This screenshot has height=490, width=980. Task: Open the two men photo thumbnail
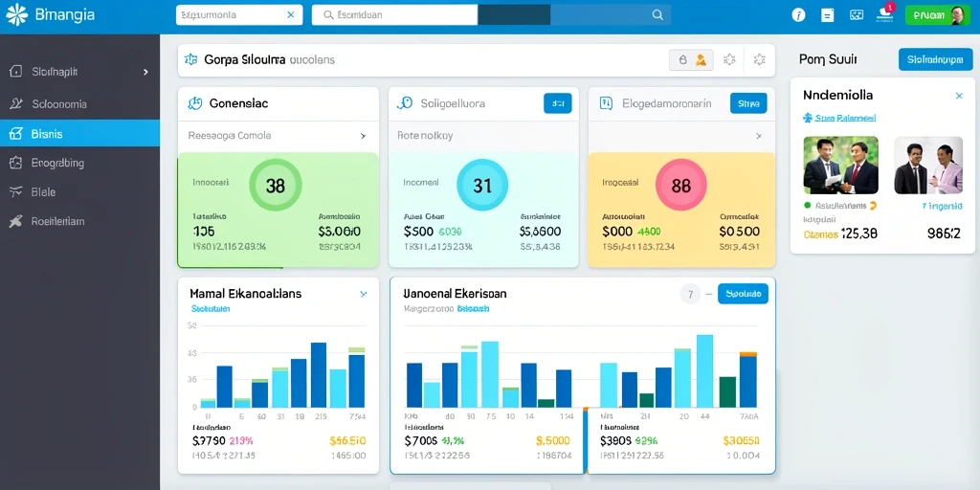(x=840, y=165)
